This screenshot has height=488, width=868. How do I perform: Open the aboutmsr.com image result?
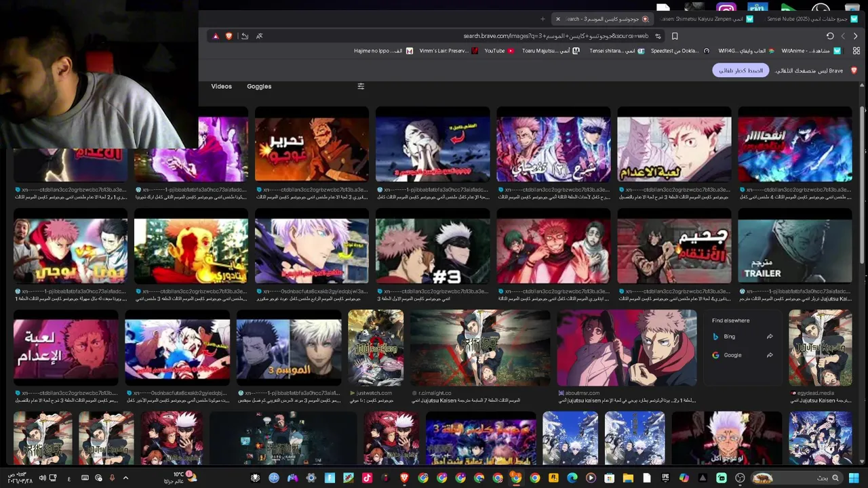[x=627, y=348]
